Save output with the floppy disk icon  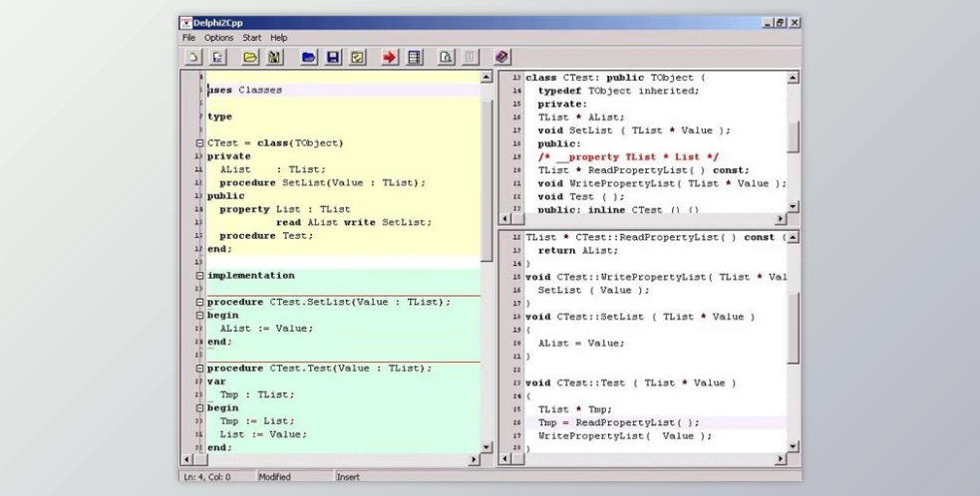coord(334,59)
